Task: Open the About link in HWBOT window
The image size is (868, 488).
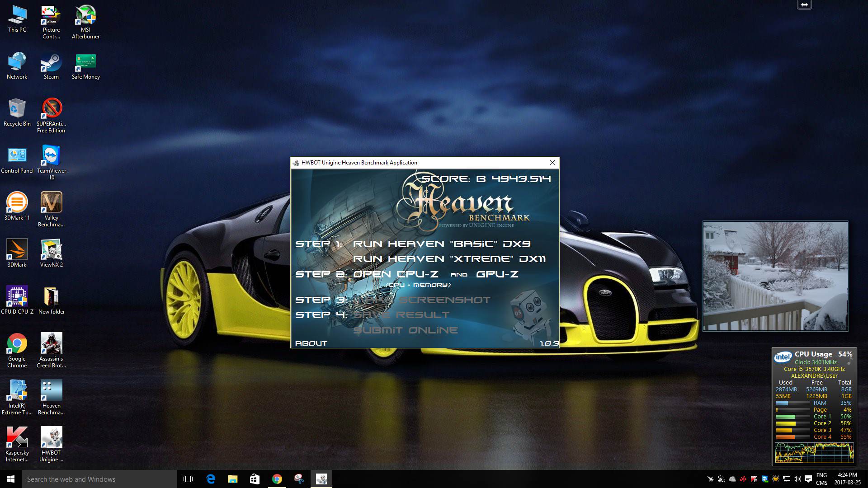Action: [x=311, y=343]
